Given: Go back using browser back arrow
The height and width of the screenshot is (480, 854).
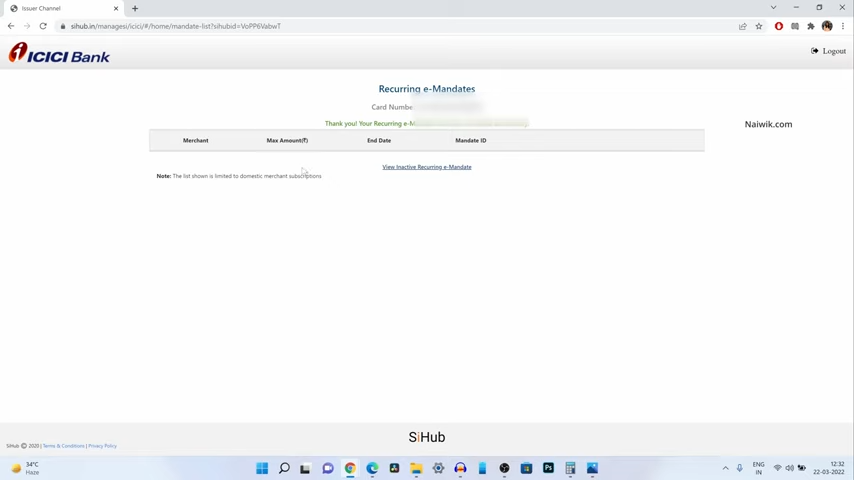Looking at the screenshot, I should point(11,26).
